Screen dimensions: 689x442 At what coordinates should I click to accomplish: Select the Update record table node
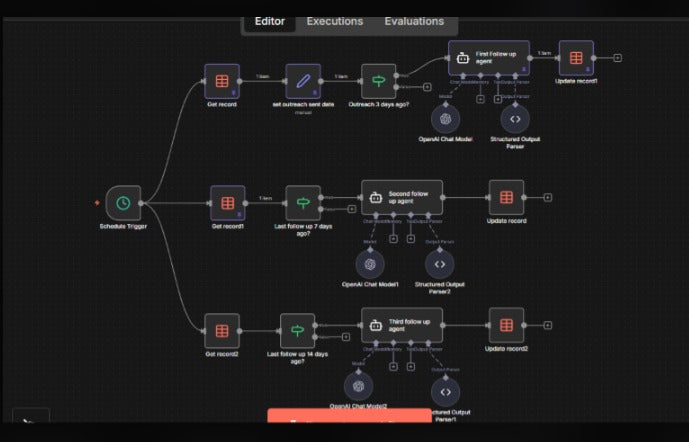pos(506,197)
